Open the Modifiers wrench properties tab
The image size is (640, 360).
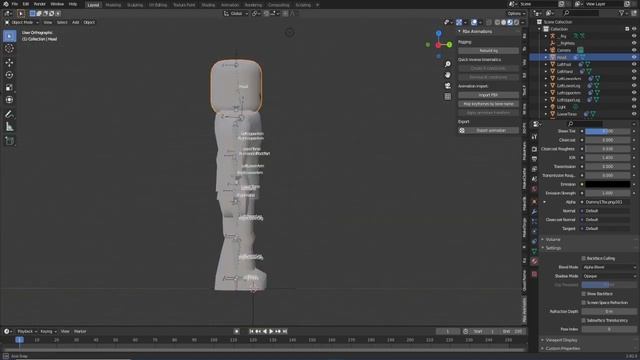534,211
